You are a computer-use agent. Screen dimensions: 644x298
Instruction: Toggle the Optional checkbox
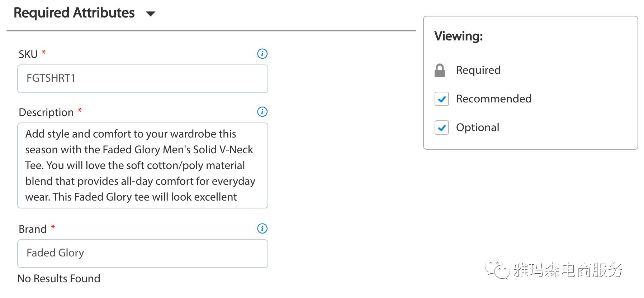[442, 128]
